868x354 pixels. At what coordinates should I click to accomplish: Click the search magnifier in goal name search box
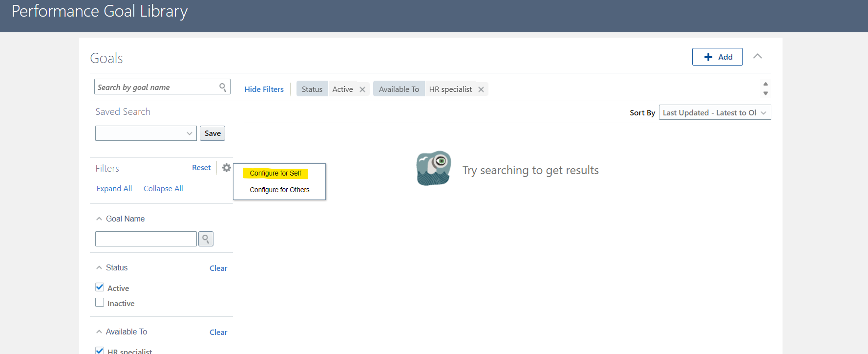(223, 87)
